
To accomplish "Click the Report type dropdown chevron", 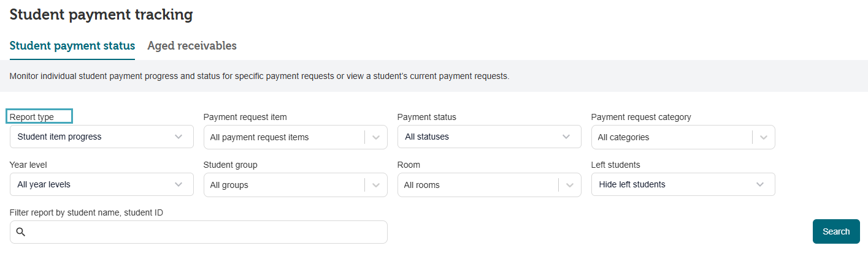I will tap(179, 137).
